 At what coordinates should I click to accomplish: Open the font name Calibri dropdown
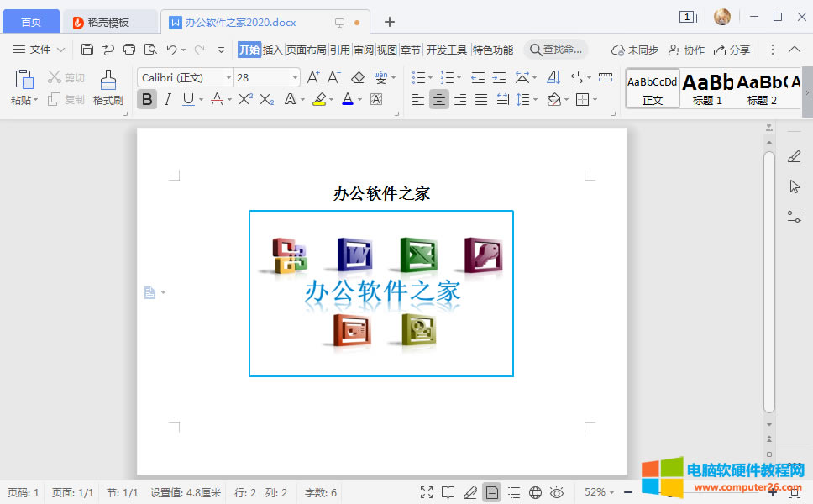tap(228, 78)
